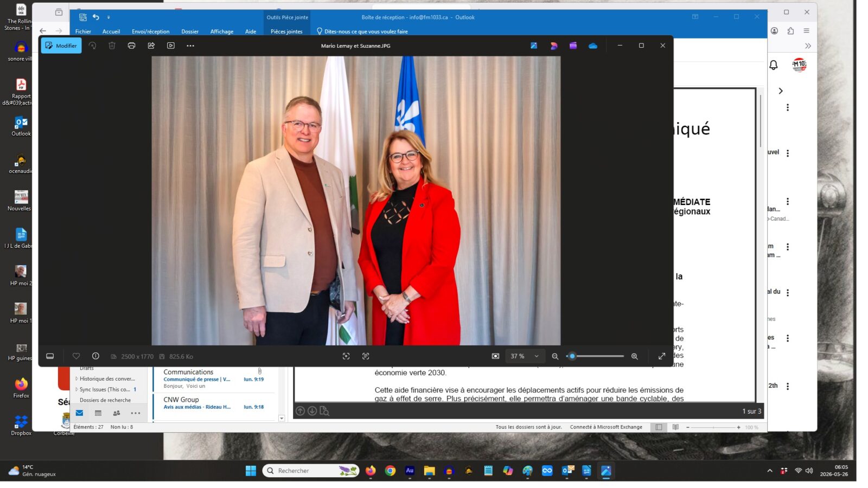868x488 pixels.
Task: Open the Dossier tab in Outlook
Action: [190, 31]
